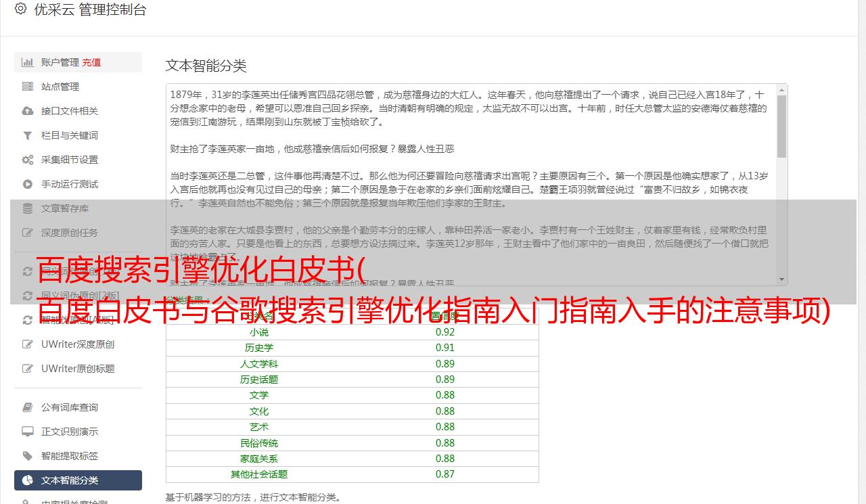This screenshot has height=504, width=866.
Task: Select the 其他社会话题 category cell
Action: pos(259,474)
